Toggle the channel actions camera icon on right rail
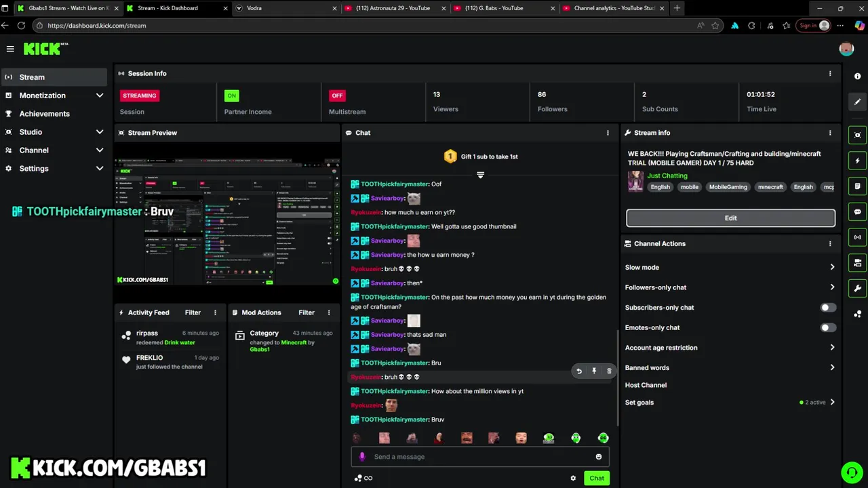The height and width of the screenshot is (488, 868). (858, 263)
